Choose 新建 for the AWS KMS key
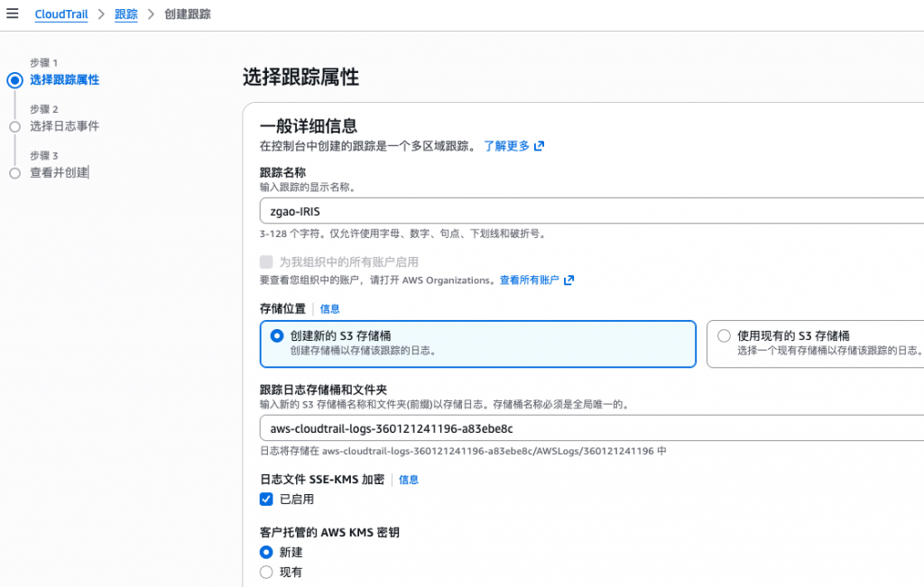 click(x=266, y=552)
